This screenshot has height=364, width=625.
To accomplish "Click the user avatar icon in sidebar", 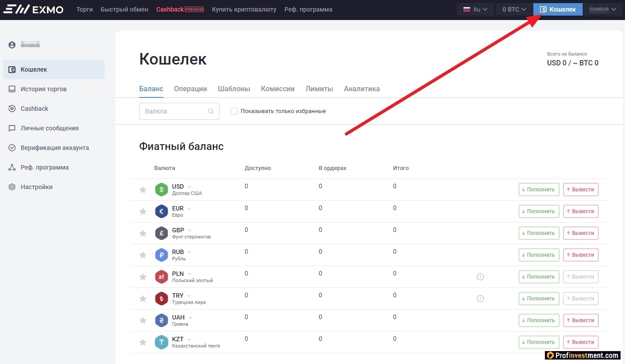I will point(12,44).
